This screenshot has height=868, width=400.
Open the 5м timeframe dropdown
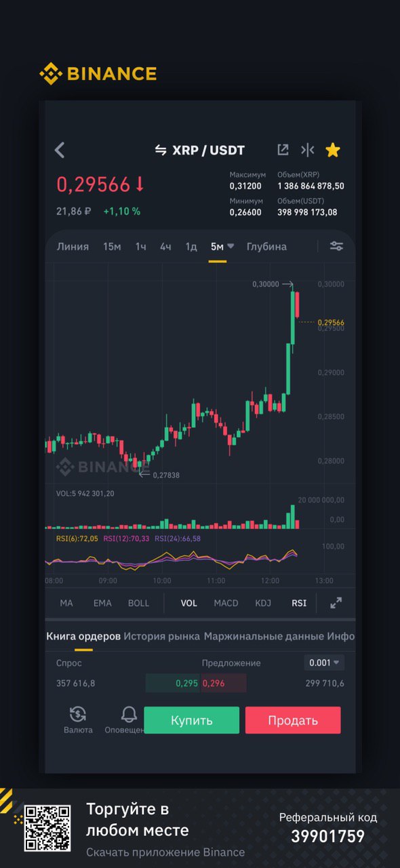[222, 247]
